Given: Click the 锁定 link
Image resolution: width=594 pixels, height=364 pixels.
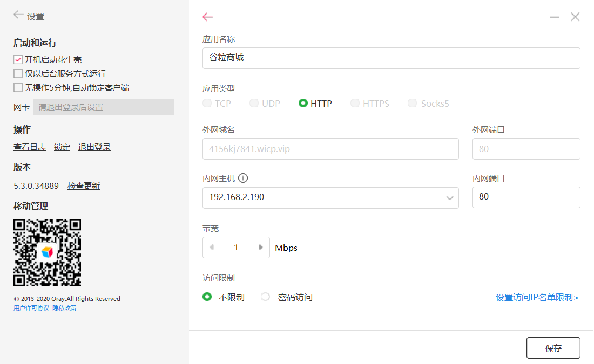Looking at the screenshot, I should [62, 147].
